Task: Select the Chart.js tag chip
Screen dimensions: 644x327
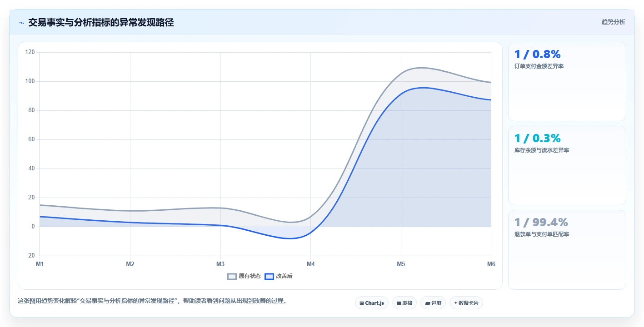Action: pos(371,303)
